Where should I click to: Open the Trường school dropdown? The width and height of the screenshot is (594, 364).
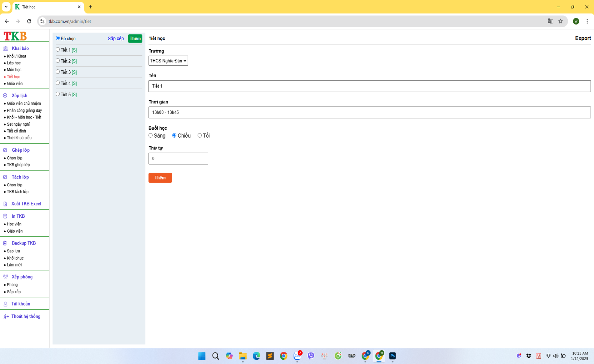tap(168, 61)
